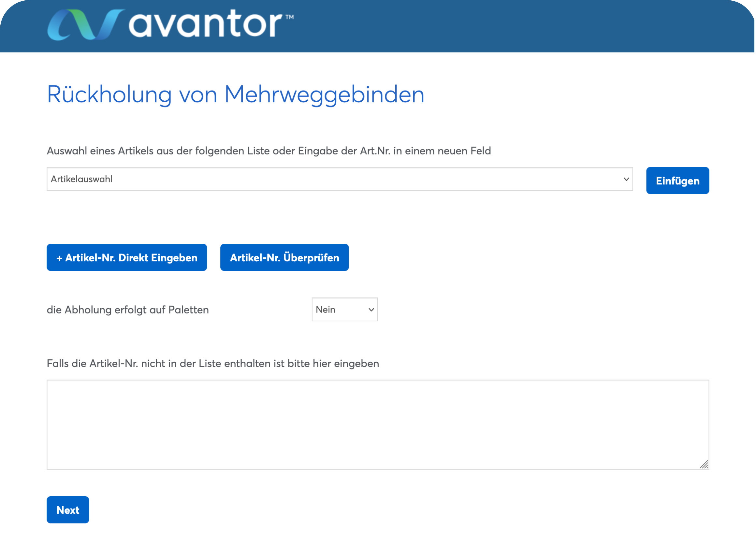Focus the missing Artikel-Nr. text area
Image resolution: width=756 pixels, height=550 pixels.
click(377, 424)
